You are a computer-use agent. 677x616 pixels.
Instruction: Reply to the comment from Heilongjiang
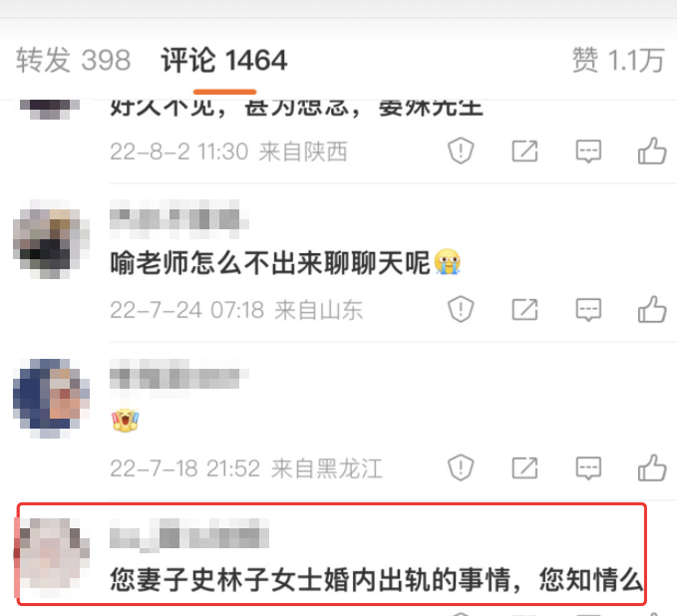[x=588, y=468]
